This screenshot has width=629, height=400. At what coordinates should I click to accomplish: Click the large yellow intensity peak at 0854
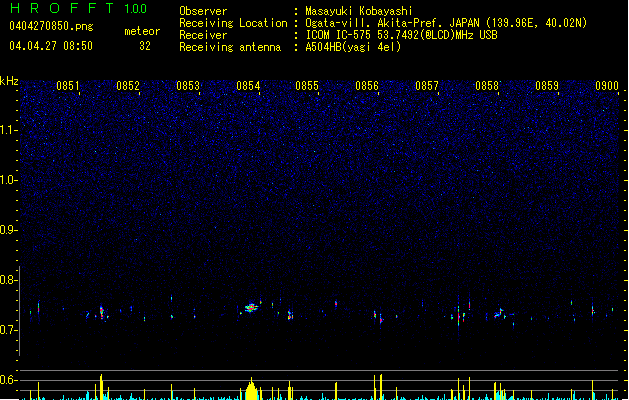tap(251, 390)
